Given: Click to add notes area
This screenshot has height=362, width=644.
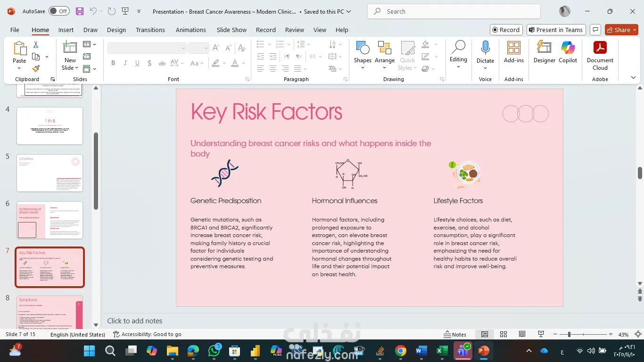Looking at the screenshot, I should (x=135, y=321).
